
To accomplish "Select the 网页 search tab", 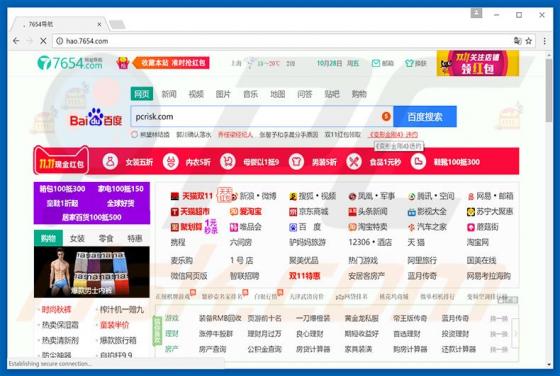I will point(142,94).
